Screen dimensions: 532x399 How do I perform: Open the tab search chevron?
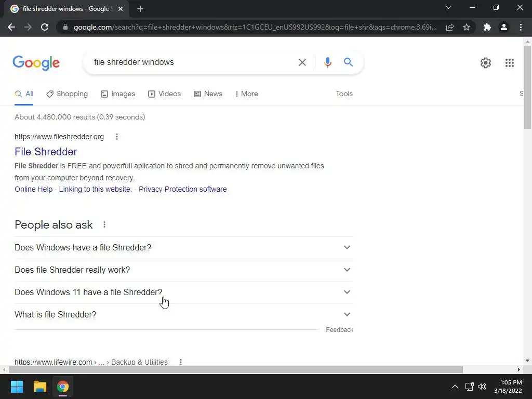pyautogui.click(x=448, y=7)
